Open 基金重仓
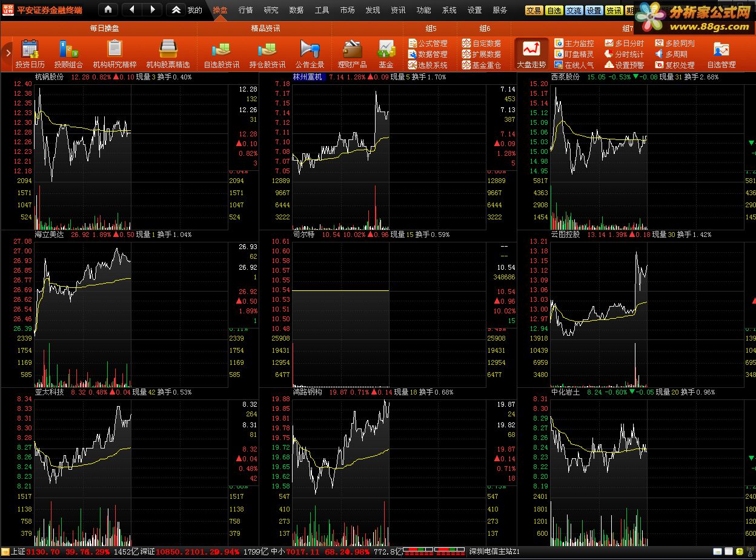 pyautogui.click(x=482, y=65)
